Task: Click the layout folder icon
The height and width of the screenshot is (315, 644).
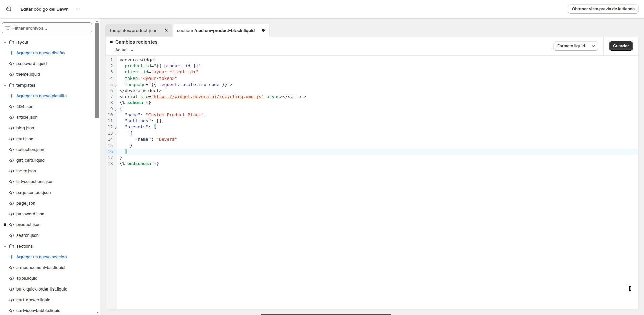Action: [12, 42]
